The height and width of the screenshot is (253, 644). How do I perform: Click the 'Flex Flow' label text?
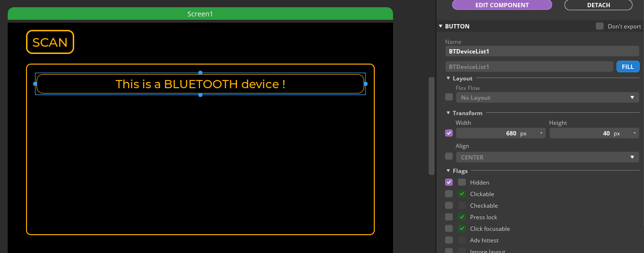click(468, 88)
